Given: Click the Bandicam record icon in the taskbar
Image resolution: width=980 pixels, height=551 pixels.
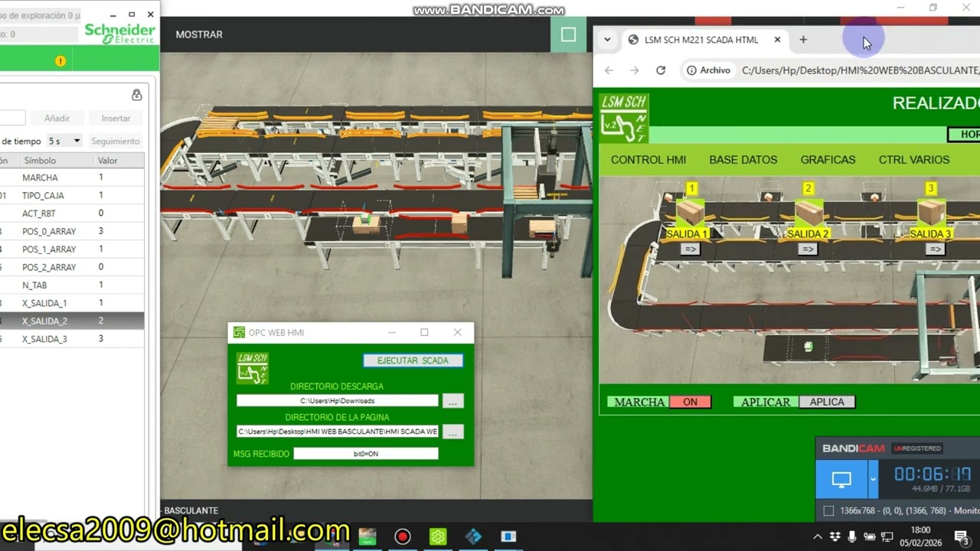Looking at the screenshot, I should tap(403, 536).
